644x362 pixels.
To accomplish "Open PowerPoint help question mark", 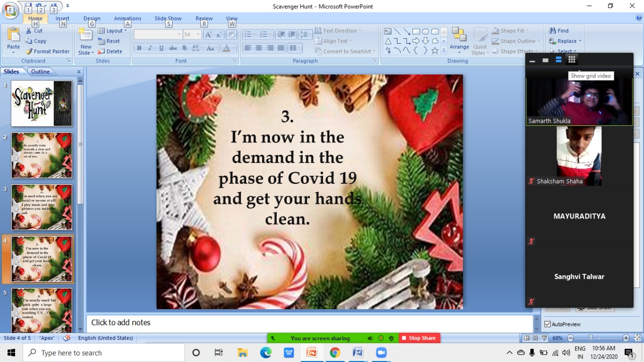I will tap(638, 18).
